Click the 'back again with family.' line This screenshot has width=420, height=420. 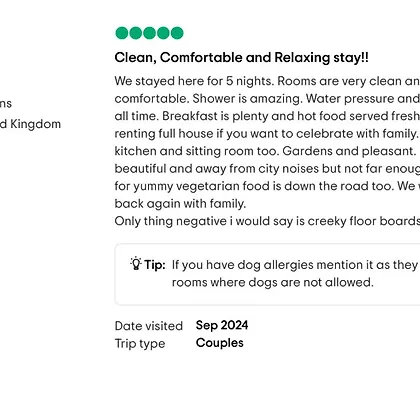[x=180, y=203]
